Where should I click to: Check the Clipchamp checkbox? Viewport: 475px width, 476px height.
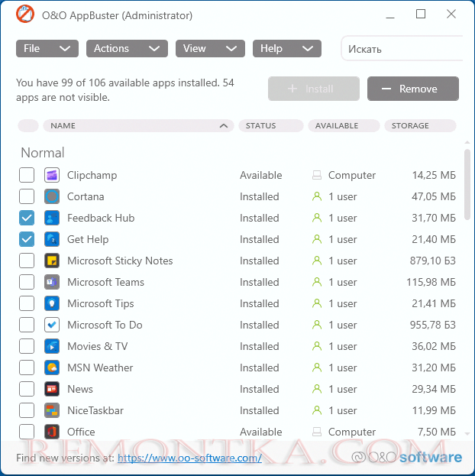pos(27,175)
